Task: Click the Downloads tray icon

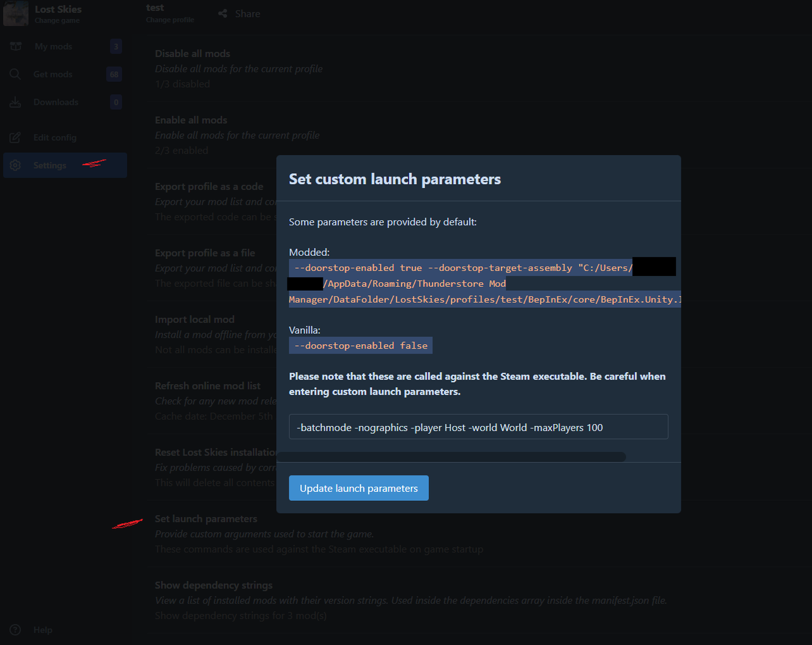Action: point(15,102)
